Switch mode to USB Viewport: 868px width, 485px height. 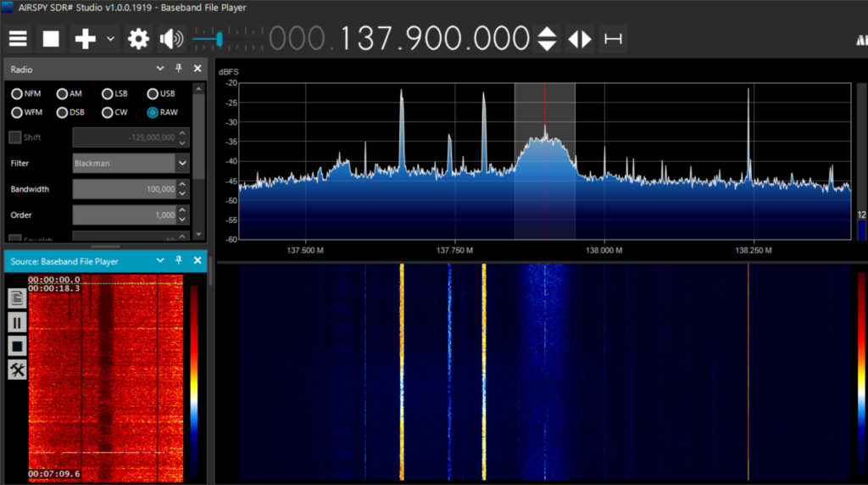(153, 94)
